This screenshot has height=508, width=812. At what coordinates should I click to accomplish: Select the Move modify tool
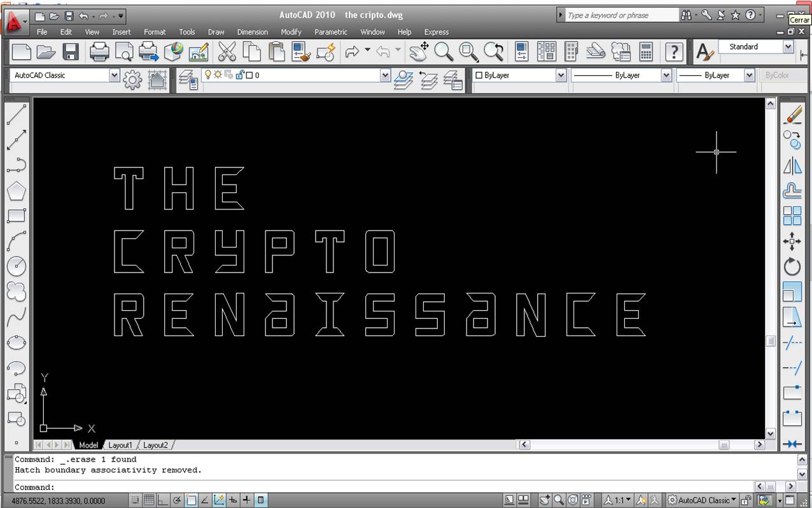(793, 241)
